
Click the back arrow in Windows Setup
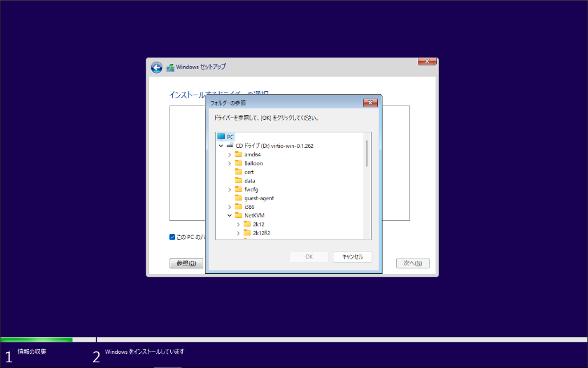tap(156, 67)
